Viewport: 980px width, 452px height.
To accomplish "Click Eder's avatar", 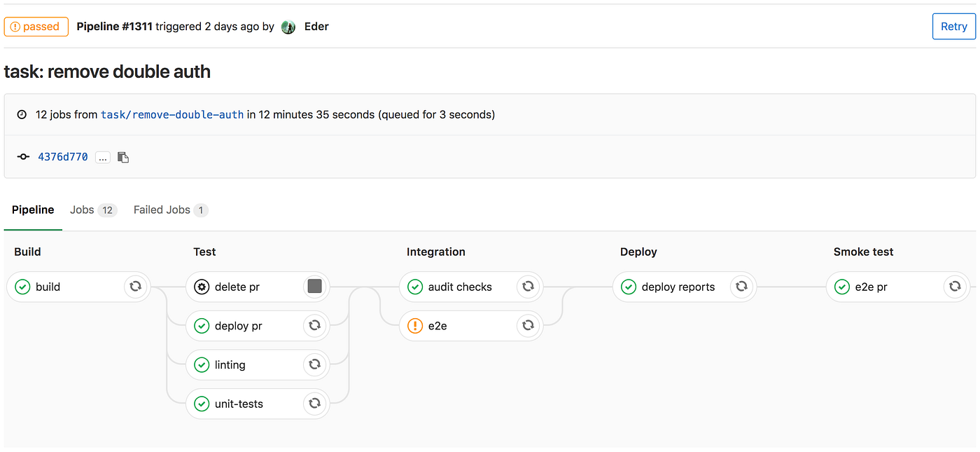I will click(x=288, y=27).
